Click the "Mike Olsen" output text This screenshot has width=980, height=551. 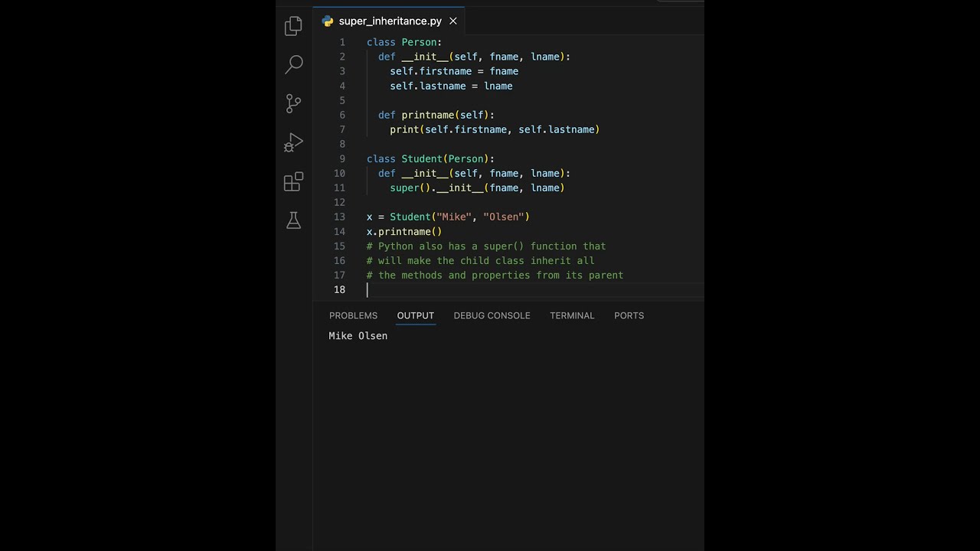click(x=358, y=336)
